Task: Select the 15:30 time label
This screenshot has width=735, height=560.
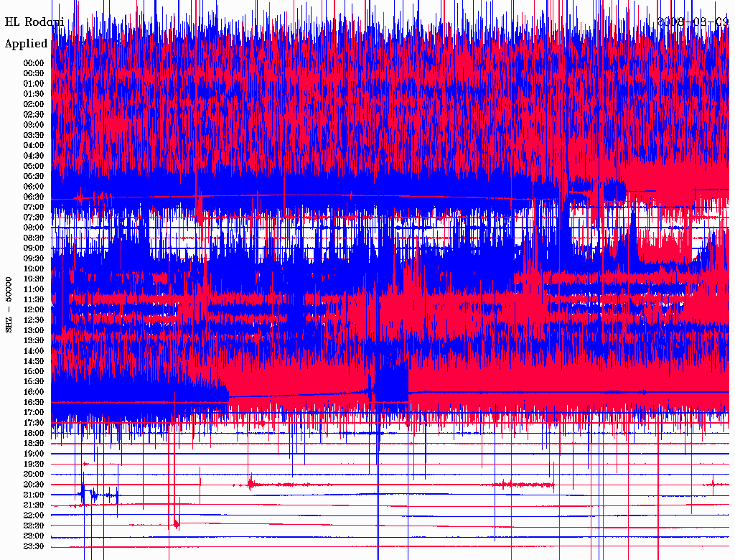Action: coord(34,381)
